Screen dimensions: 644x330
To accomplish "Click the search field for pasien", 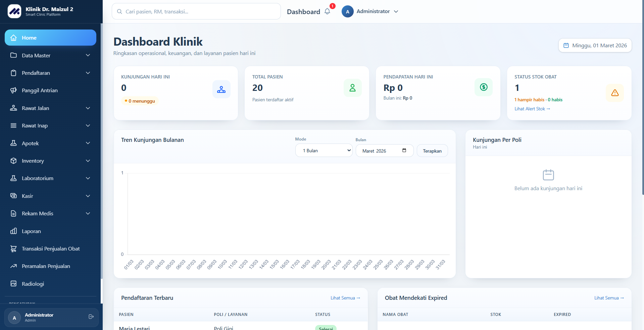I will [196, 11].
